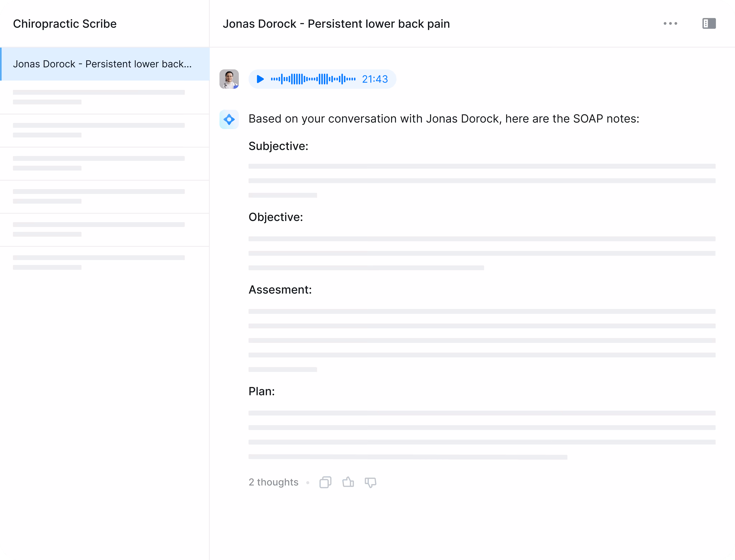This screenshot has height=560, width=735.
Task: Click the audio waveform to seek
Action: (313, 79)
